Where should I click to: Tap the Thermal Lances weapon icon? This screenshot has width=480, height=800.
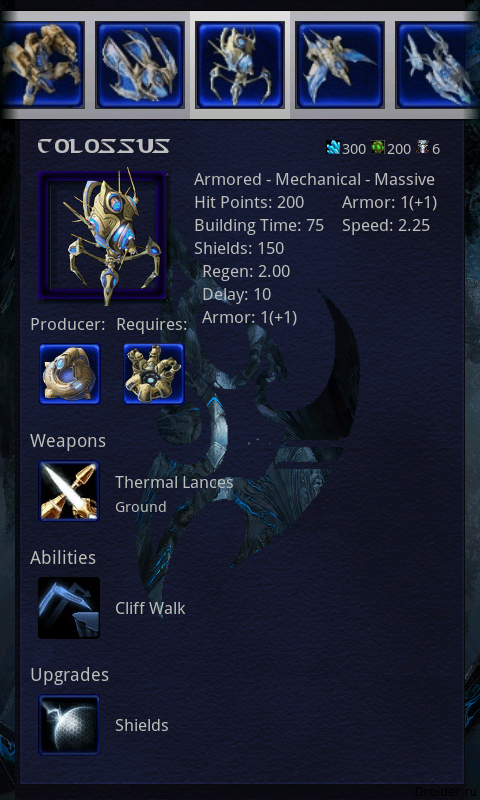tap(69, 491)
